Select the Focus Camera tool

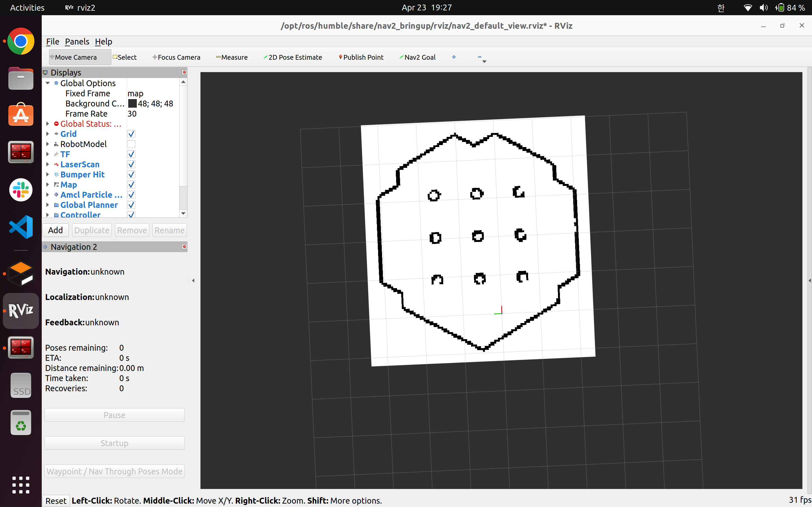click(176, 57)
